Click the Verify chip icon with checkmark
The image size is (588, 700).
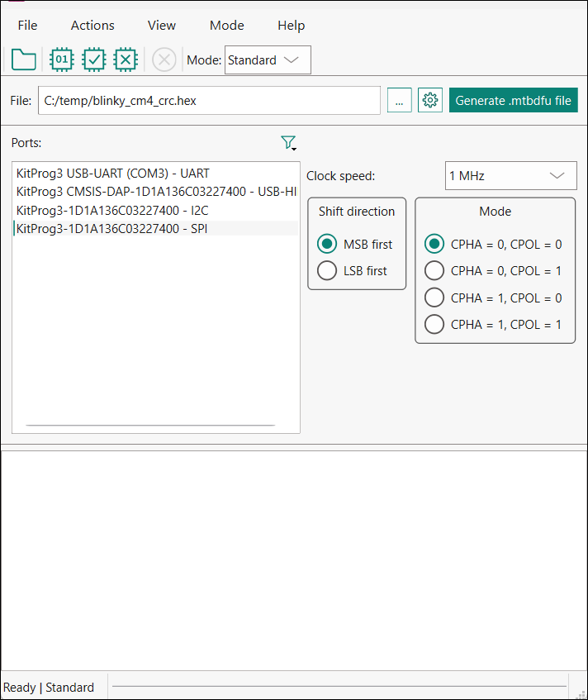(x=93, y=60)
